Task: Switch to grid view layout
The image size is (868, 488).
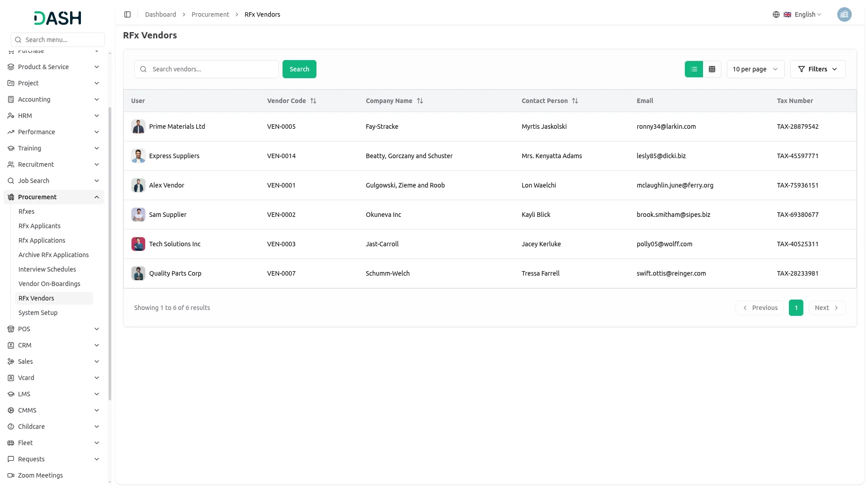Action: coord(712,69)
